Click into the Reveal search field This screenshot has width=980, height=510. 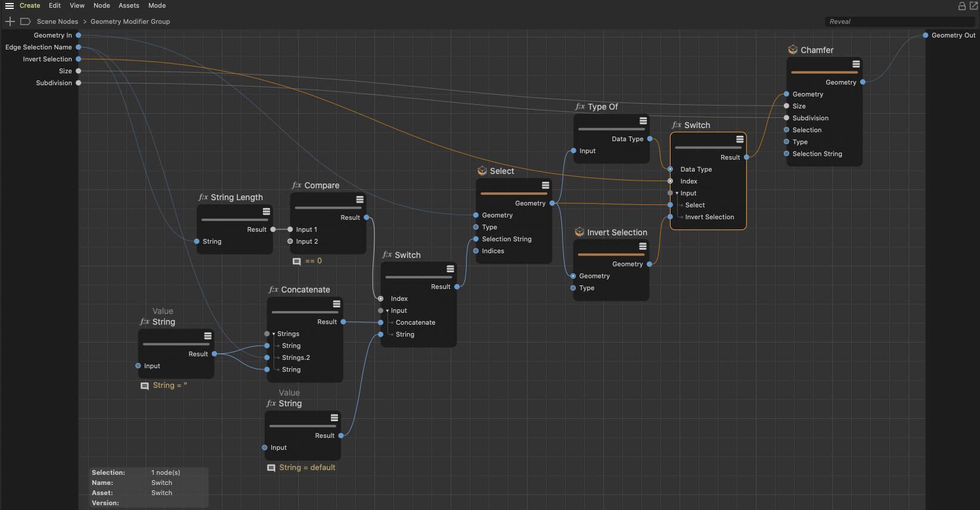coord(899,21)
